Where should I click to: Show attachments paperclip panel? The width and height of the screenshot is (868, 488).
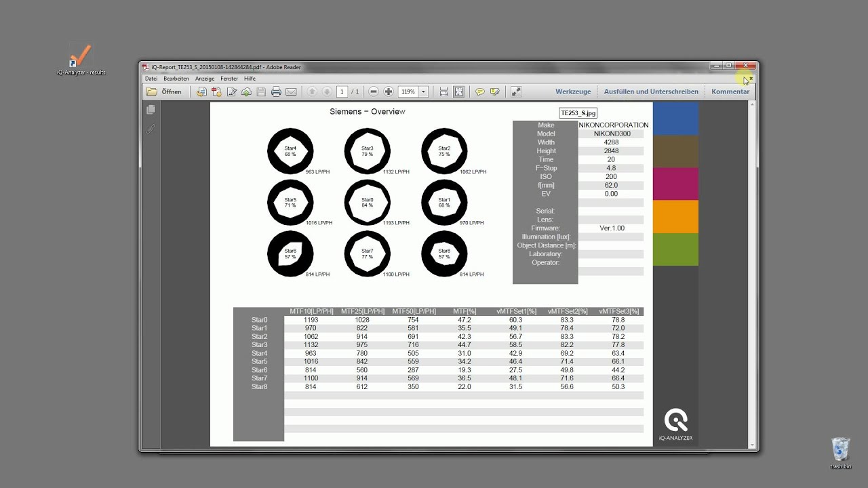pos(151,128)
